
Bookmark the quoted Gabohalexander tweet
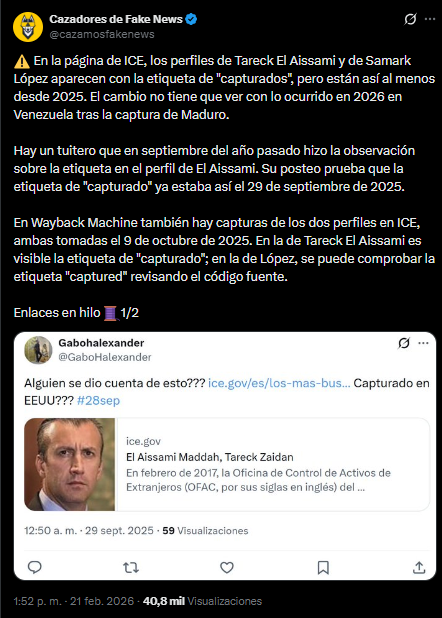click(323, 568)
